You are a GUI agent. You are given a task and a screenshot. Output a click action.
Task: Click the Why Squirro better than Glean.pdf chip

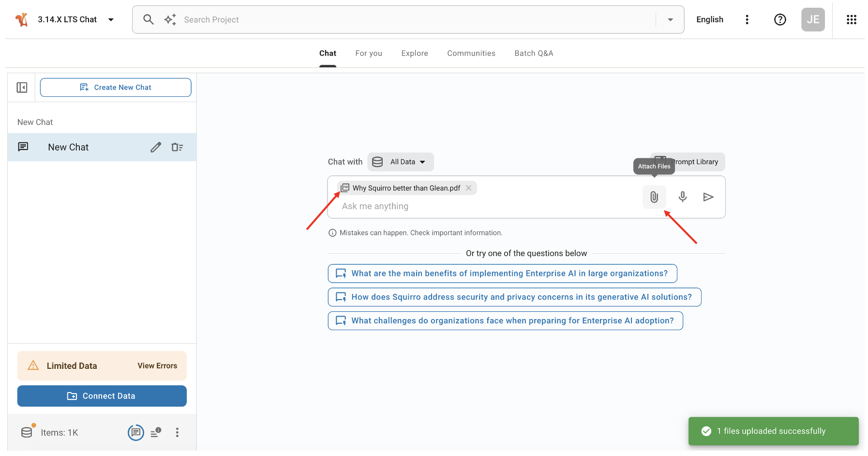coord(406,188)
